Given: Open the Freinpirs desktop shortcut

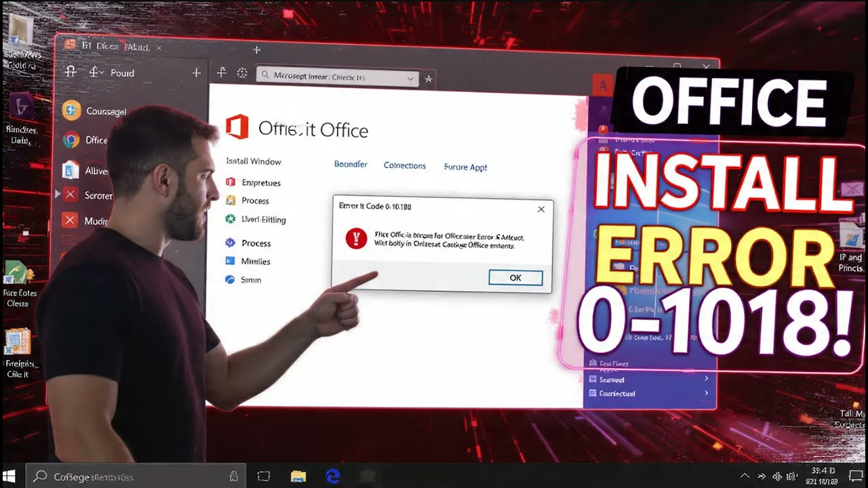Looking at the screenshot, I should click(x=17, y=342).
